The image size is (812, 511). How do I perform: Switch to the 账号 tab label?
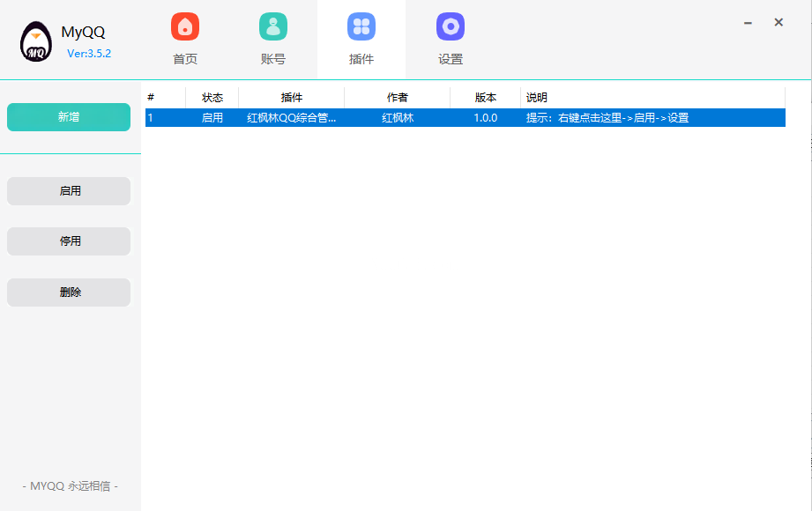pos(273,60)
